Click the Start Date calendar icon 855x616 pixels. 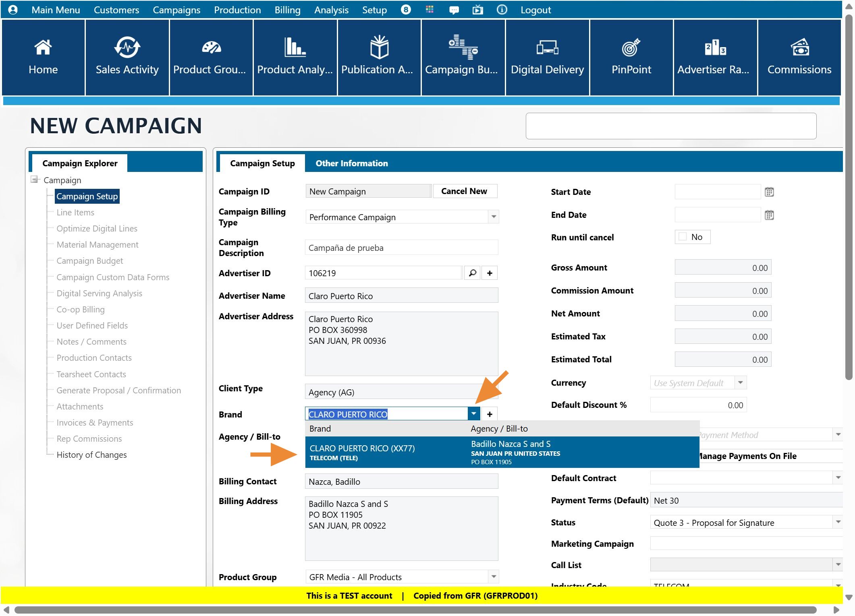[x=769, y=192]
